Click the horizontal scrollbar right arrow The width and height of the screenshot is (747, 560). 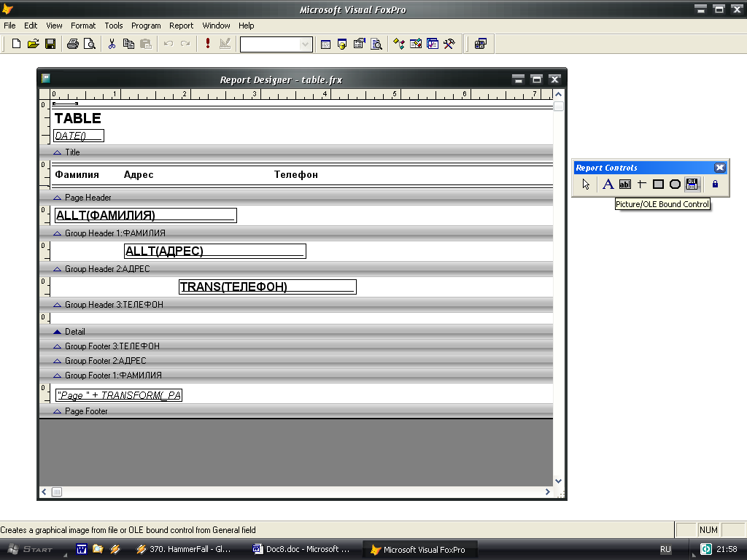coord(547,492)
